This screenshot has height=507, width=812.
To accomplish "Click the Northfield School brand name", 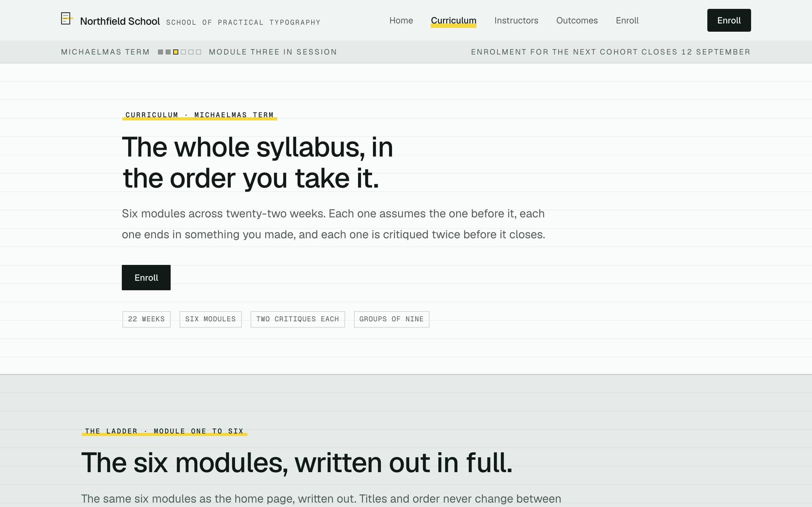I will pos(120,21).
